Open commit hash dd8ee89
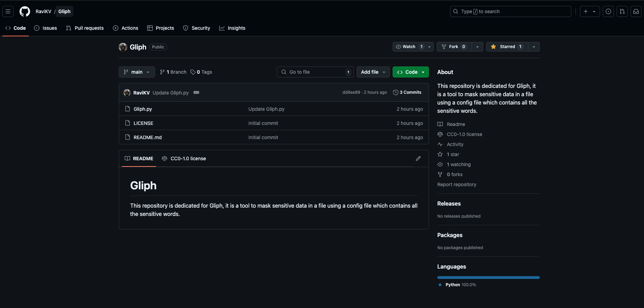Screen dimensions: 644x308 [351, 92]
